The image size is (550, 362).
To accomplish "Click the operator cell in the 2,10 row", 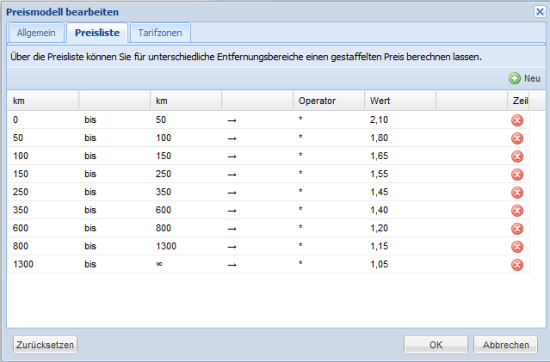I will pos(329,120).
